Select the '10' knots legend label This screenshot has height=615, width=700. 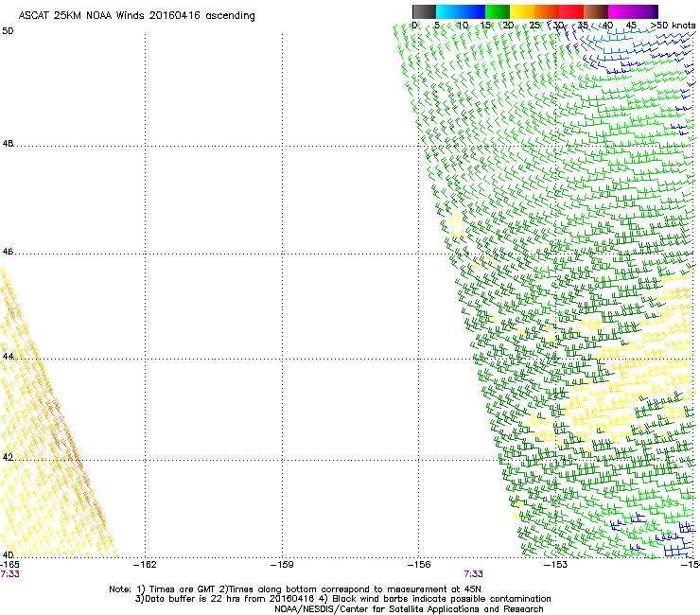pos(463,26)
